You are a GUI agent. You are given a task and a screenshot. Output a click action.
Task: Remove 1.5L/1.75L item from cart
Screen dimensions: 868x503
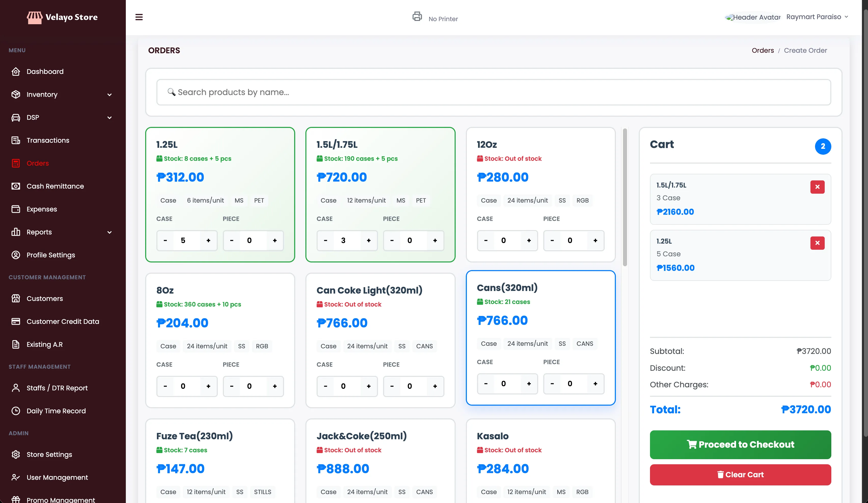[817, 187]
